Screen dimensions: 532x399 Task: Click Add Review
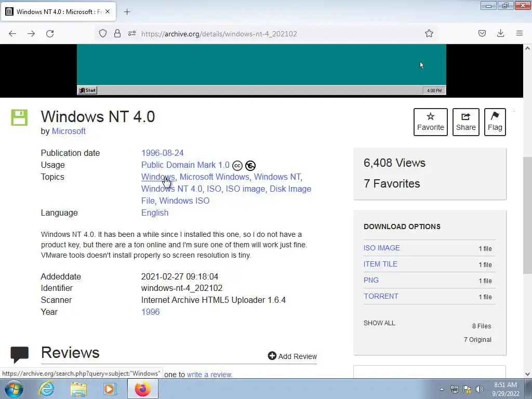[292, 356]
